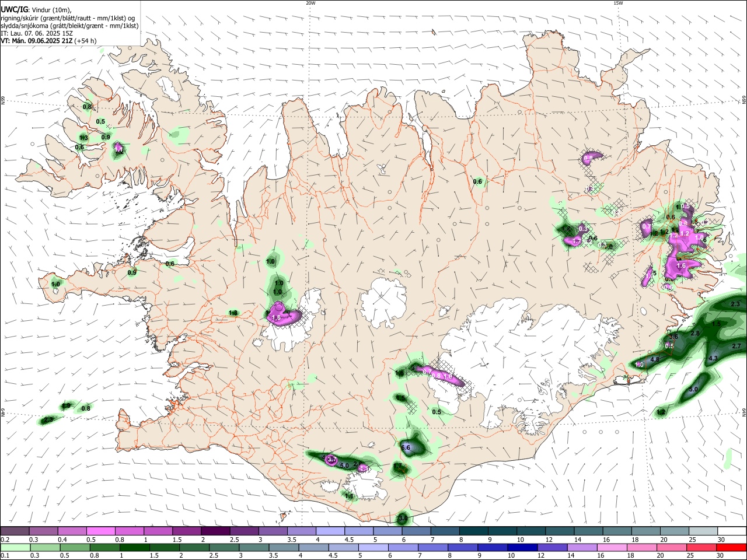Click the '4.3' precipitation value off the southeast coast
The width and height of the screenshot is (747, 560).
coord(713,359)
